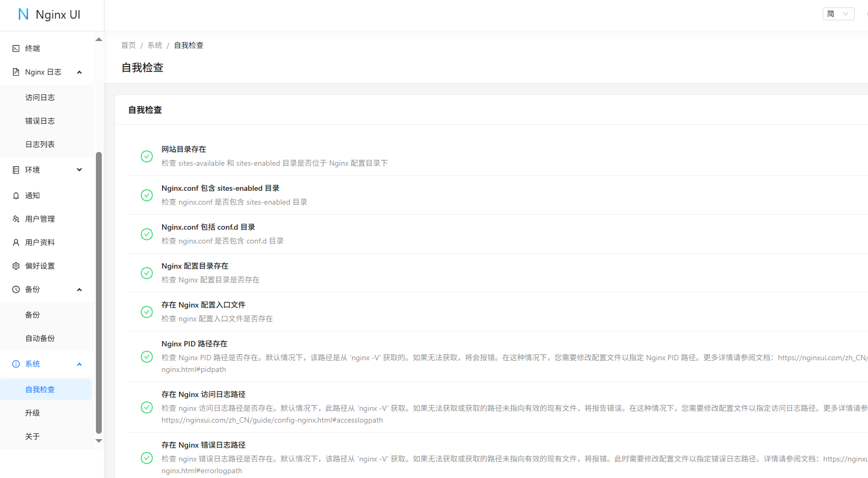Viewport: 868px width, 478px height.
Task: Click the 用户资料 person icon
Action: coord(16,242)
